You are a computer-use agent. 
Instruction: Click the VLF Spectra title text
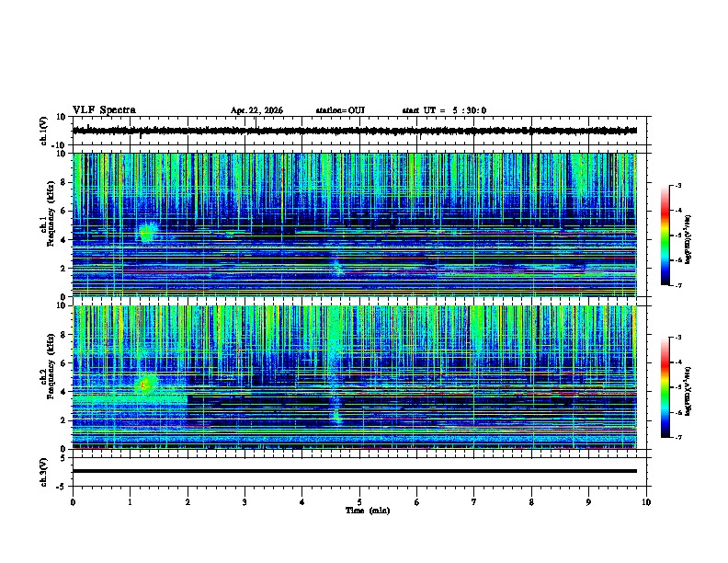coord(104,110)
